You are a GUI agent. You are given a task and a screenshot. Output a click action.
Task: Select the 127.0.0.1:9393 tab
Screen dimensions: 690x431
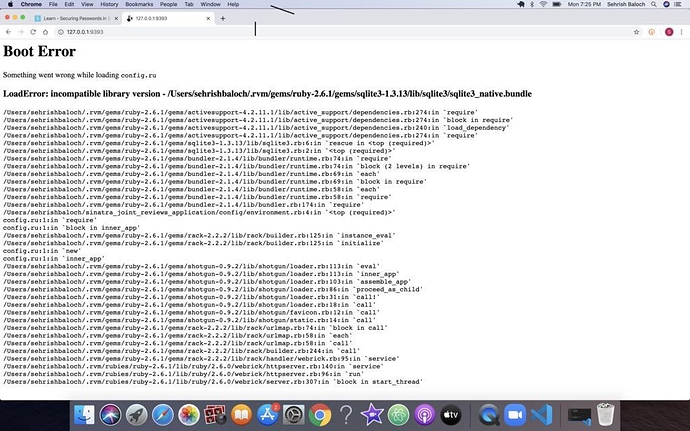point(169,18)
